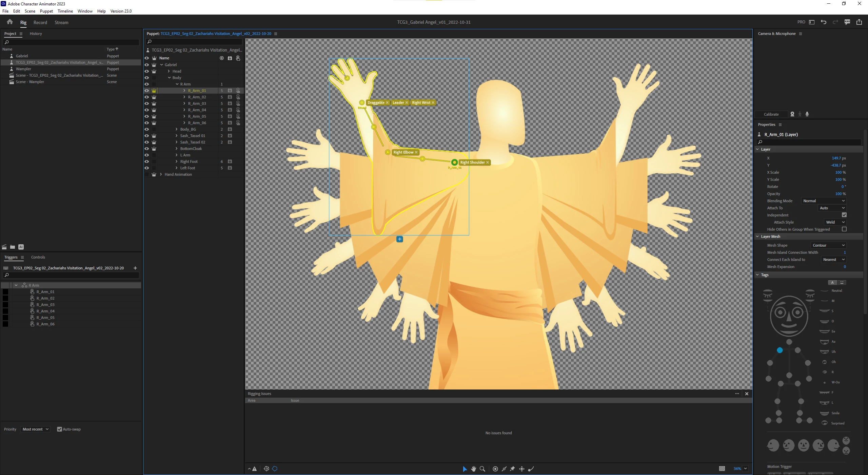Toggle the transparency grid icon
Image resolution: width=868 pixels, height=475 pixels.
pos(722,469)
